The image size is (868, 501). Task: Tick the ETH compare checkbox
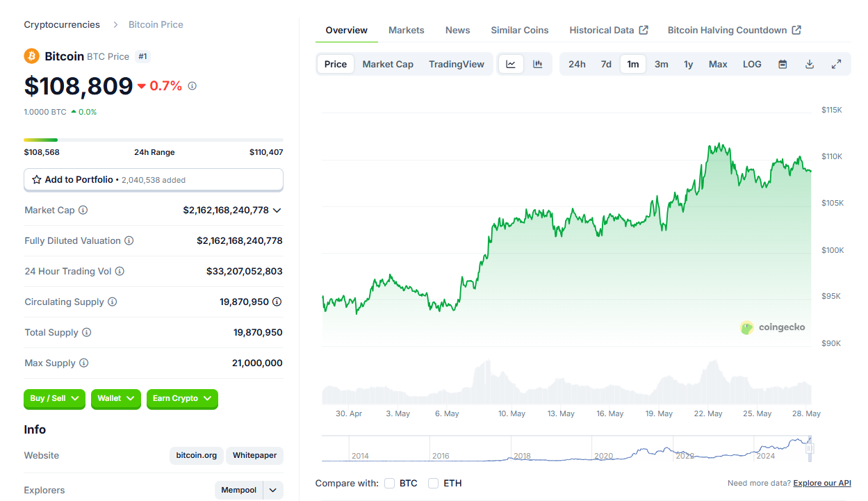[433, 483]
